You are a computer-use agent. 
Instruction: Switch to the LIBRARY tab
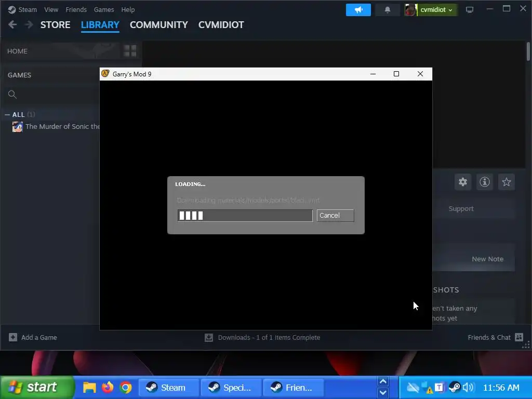(x=100, y=25)
